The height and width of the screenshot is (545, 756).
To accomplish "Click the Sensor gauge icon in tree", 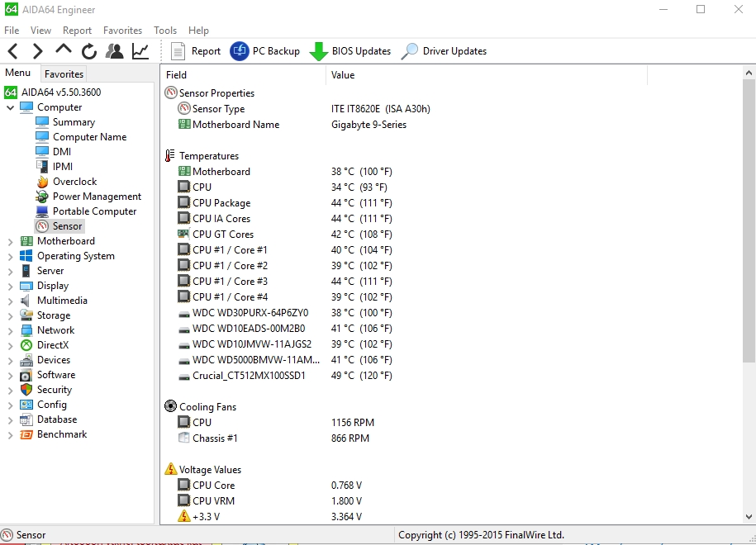I will [x=42, y=226].
